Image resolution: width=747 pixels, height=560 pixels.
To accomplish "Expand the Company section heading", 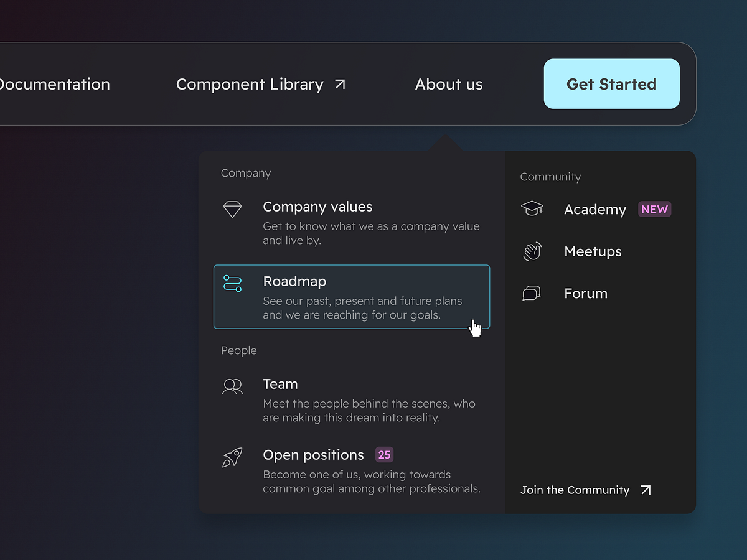I will (x=245, y=173).
